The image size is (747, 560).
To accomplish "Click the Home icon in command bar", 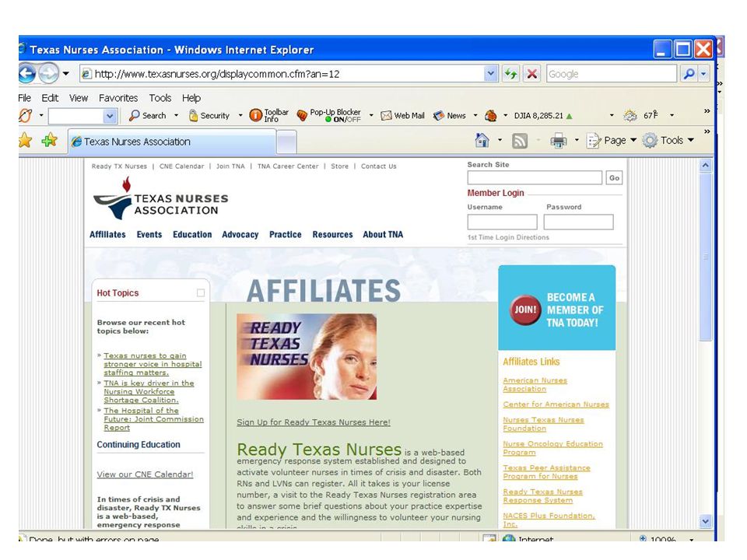I will (482, 140).
